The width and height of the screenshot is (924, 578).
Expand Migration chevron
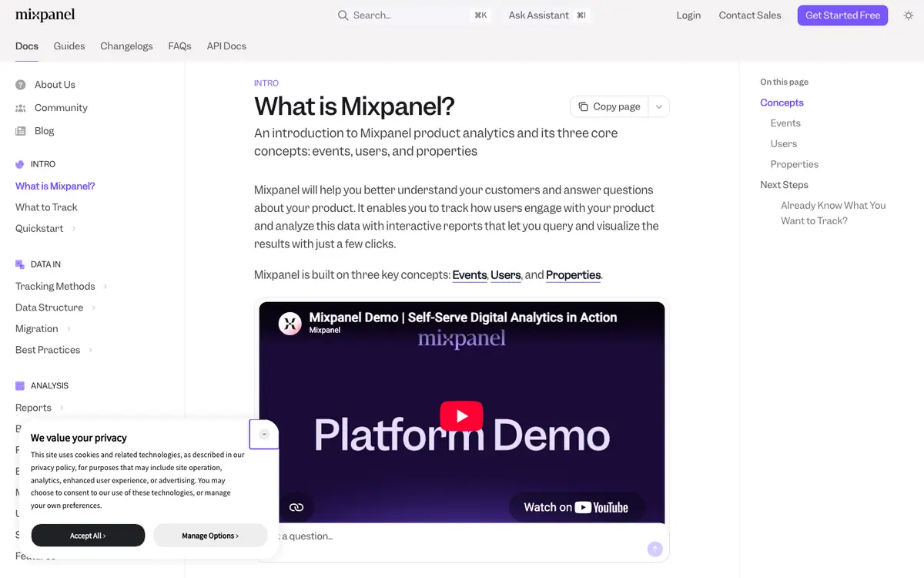tap(68, 329)
